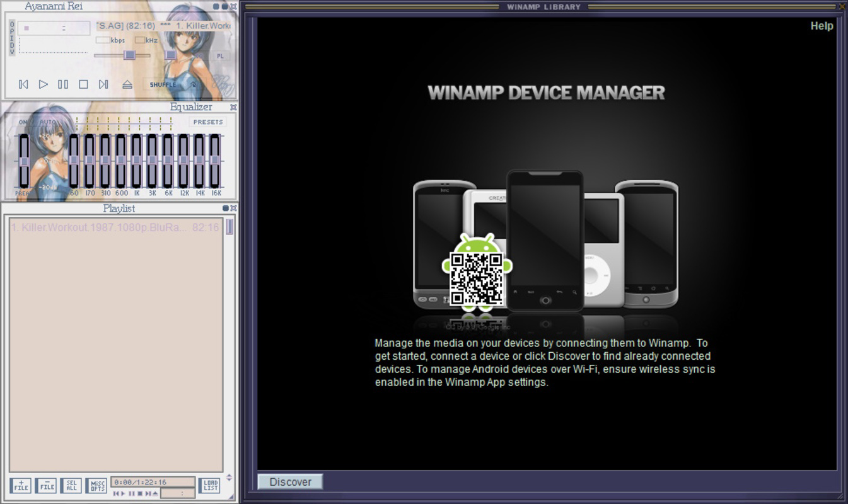Screen dimensions: 848x504
Task: Click the 170 Hz equalizer band slider
Action: [90, 161]
